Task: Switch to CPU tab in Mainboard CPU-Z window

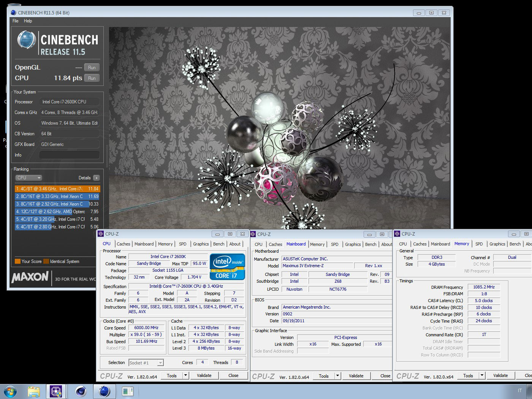Action: [x=259, y=244]
